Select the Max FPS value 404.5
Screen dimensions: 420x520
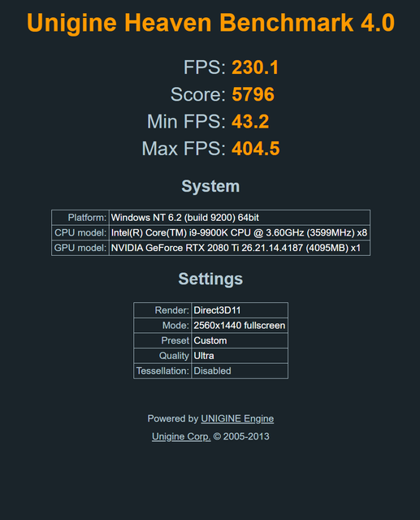256,149
